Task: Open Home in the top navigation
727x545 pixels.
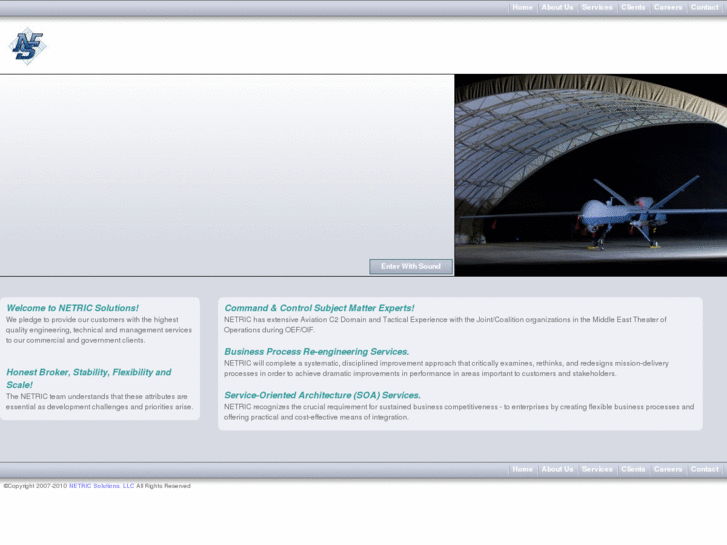Action: [x=522, y=7]
